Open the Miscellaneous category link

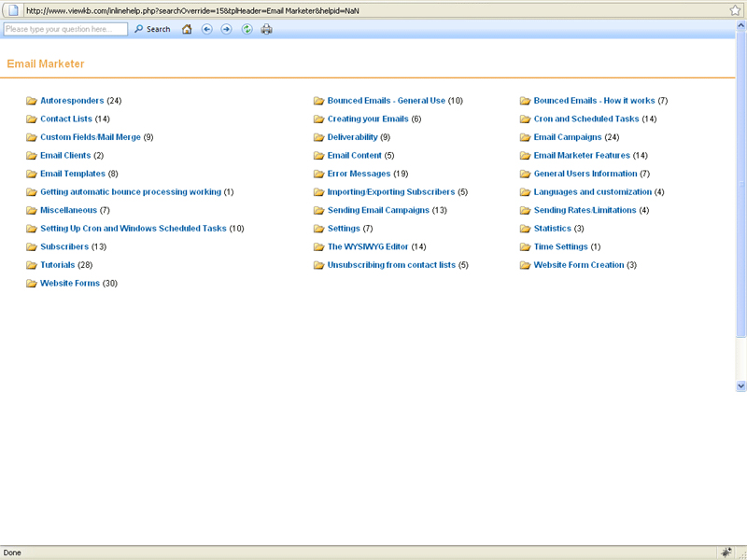point(68,210)
